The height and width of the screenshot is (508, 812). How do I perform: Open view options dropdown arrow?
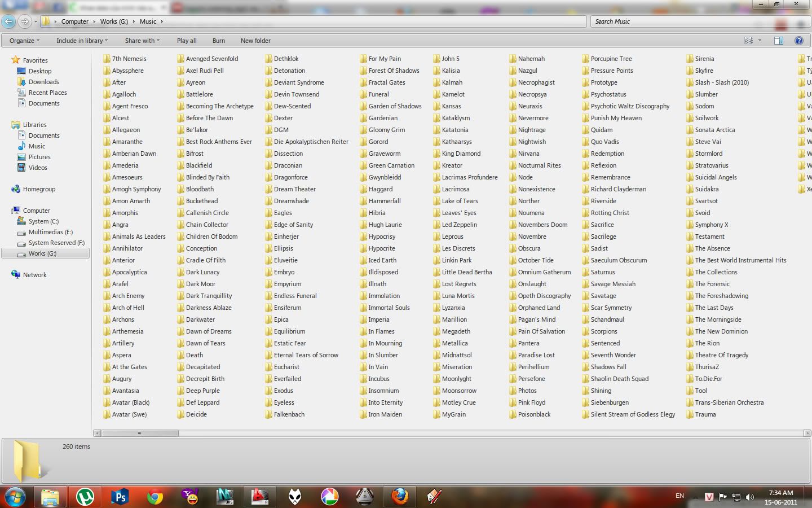[760, 41]
